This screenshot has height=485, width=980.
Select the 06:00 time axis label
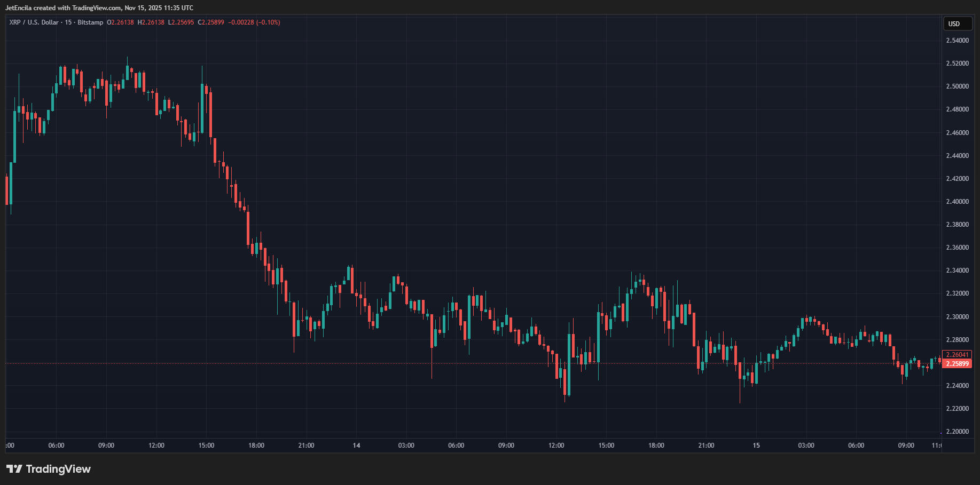pos(56,446)
